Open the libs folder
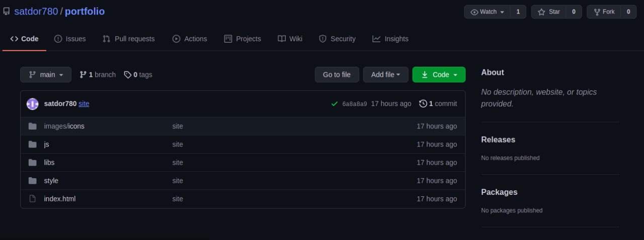The width and height of the screenshot is (644, 240). click(x=49, y=162)
